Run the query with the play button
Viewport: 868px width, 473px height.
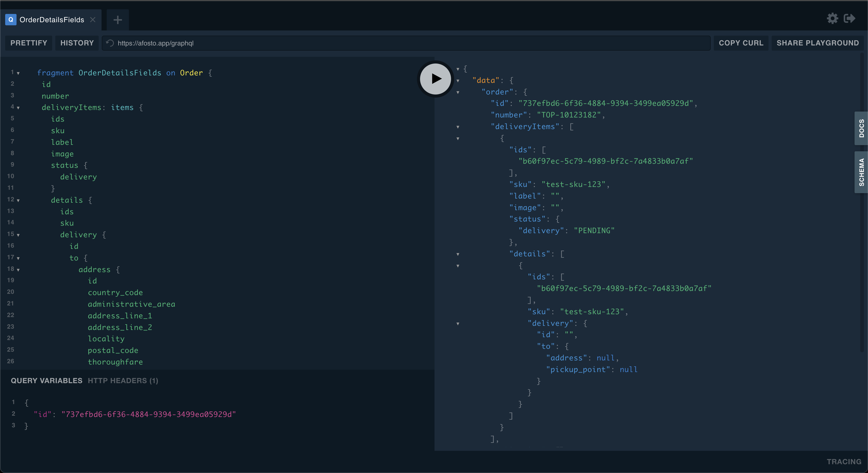point(436,79)
